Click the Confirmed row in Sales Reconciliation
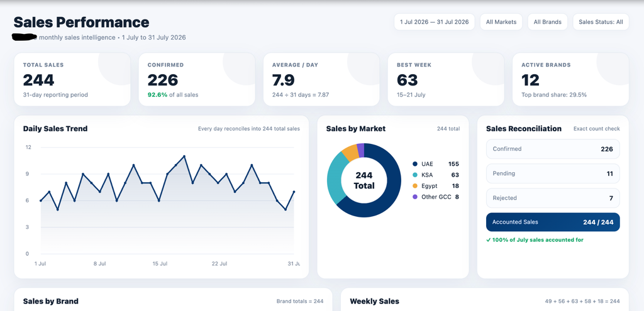The image size is (644, 311). [553, 149]
